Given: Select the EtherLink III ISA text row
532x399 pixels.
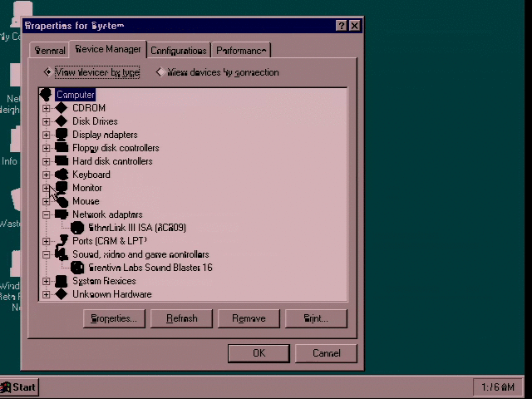Looking at the screenshot, I should tap(137, 228).
